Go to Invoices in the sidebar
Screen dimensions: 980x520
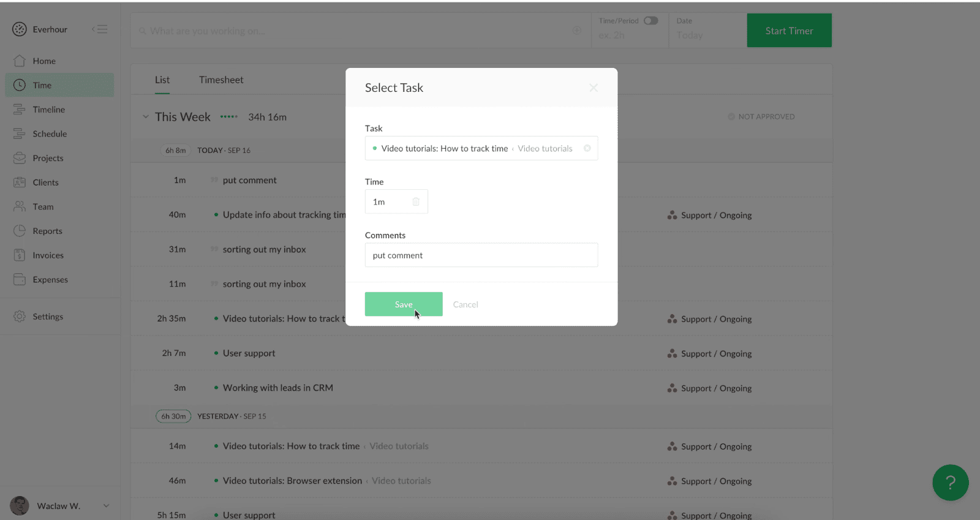[48, 255]
